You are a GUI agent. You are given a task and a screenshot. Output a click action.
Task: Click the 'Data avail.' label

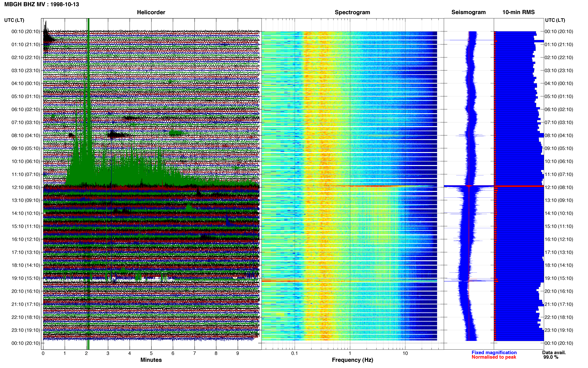pyautogui.click(x=554, y=352)
